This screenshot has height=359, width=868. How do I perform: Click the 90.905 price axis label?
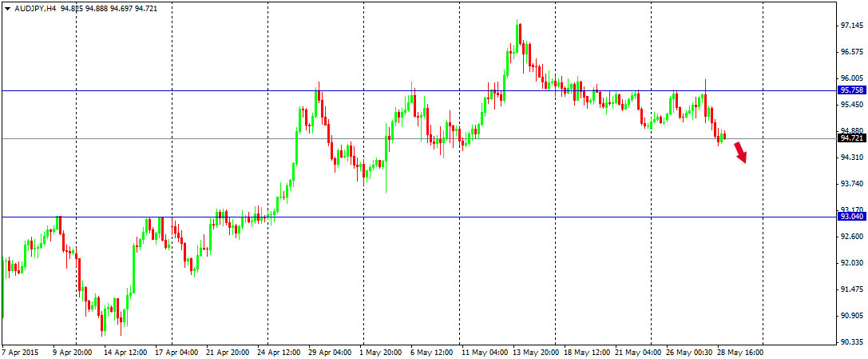point(852,315)
